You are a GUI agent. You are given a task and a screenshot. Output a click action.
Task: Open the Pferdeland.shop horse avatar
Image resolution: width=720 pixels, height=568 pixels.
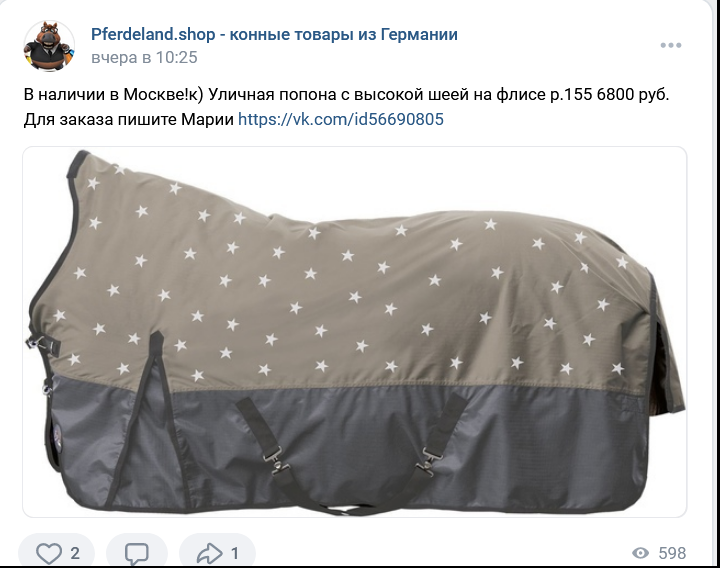pos(49,45)
